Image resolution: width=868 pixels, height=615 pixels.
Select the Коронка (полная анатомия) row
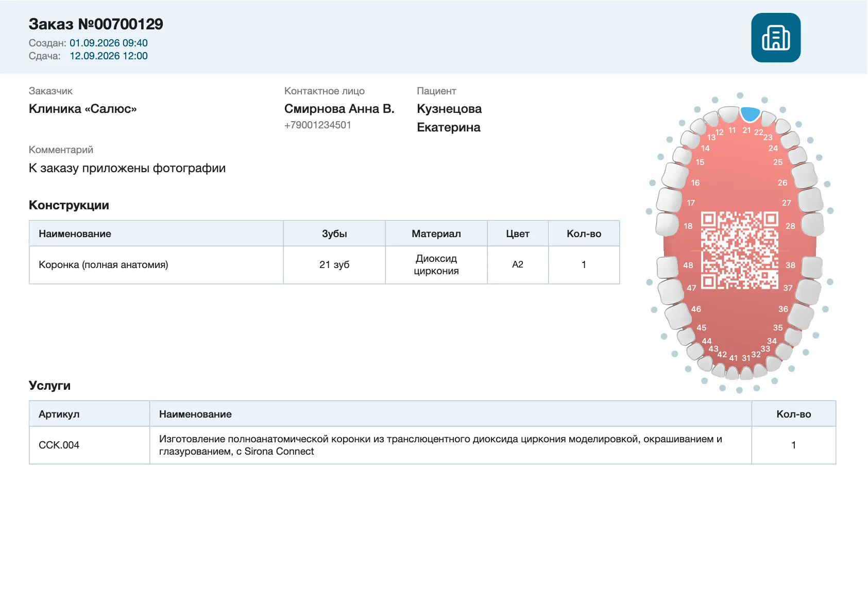coord(325,265)
